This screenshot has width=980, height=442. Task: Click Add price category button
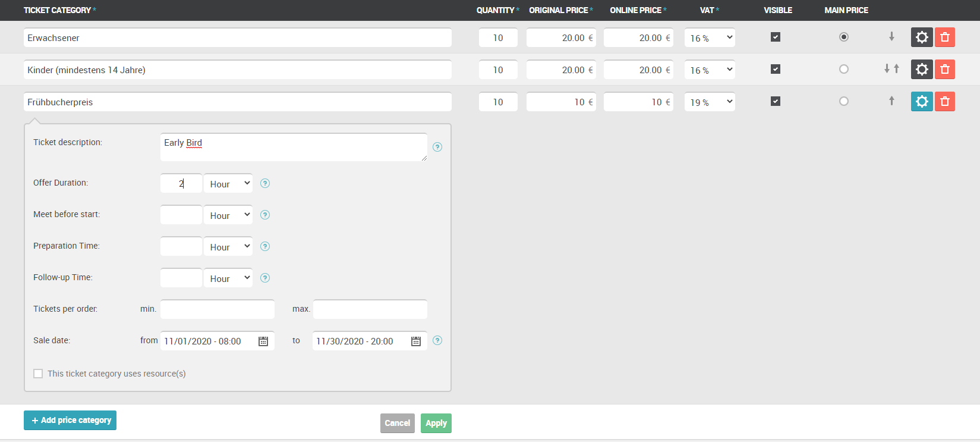tap(70, 420)
